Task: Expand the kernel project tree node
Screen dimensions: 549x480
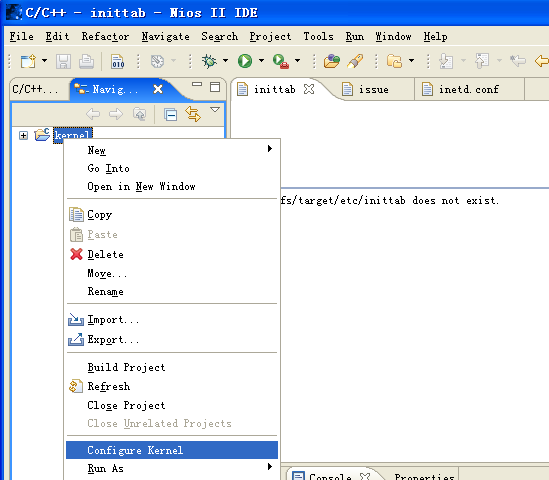Action: [x=23, y=135]
